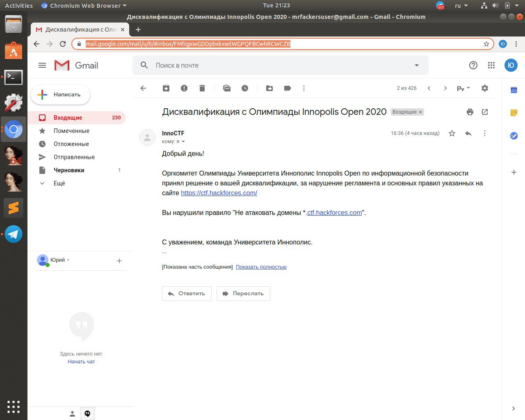Image resolution: width=525 pixels, height=420 pixels.
Task: Get add-ons plus icon in side panel
Action: click(514, 172)
